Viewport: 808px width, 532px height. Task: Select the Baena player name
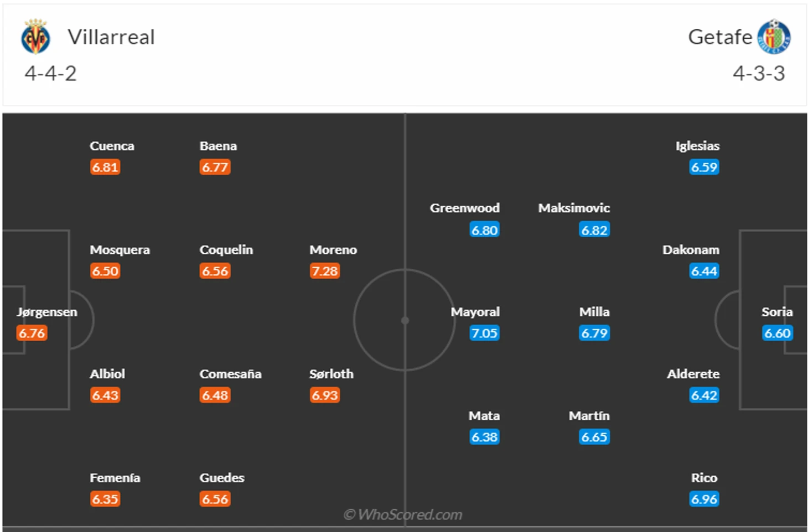coord(218,146)
